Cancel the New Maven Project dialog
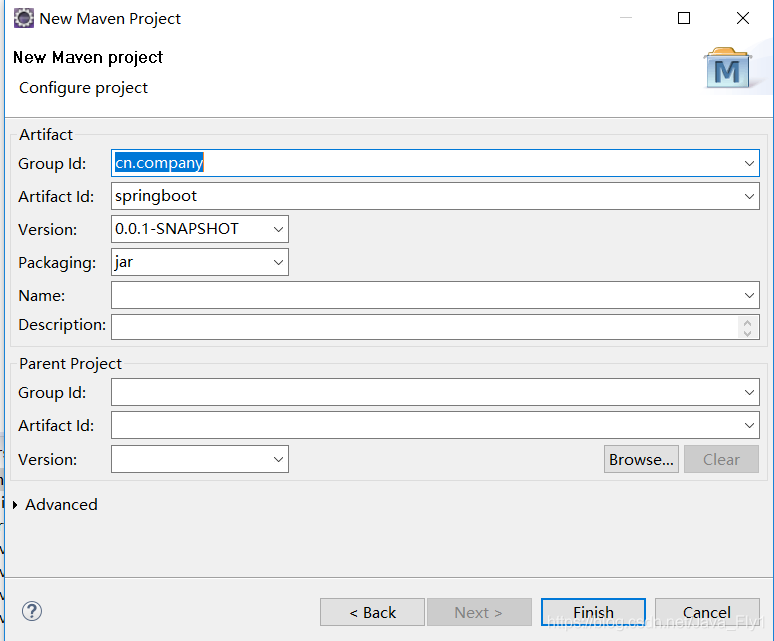The height and width of the screenshot is (641, 774). (707, 612)
